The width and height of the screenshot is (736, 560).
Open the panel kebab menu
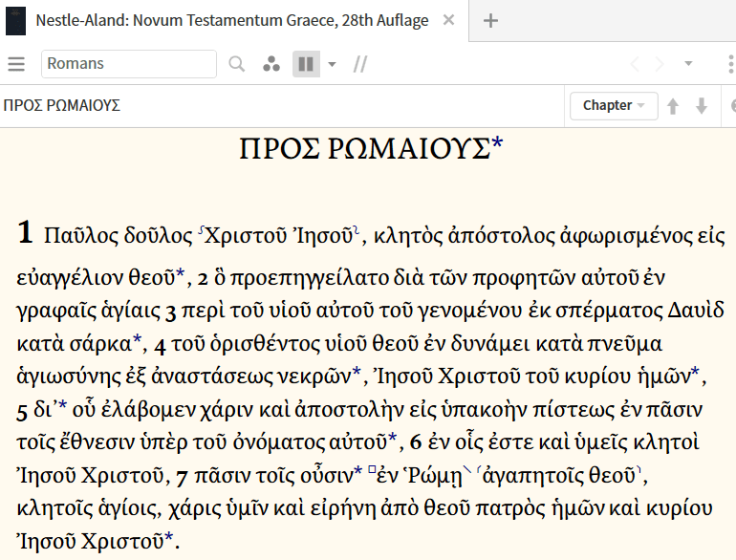pyautogui.click(x=730, y=64)
